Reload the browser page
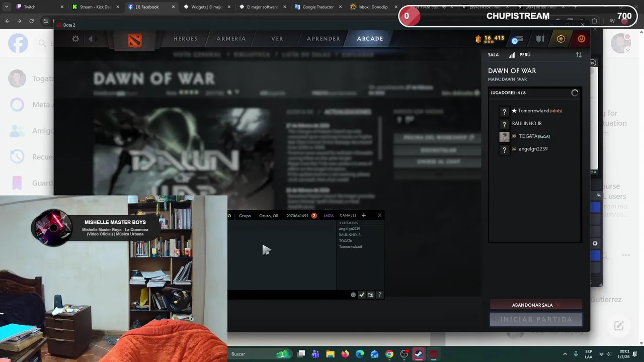 tap(31, 21)
